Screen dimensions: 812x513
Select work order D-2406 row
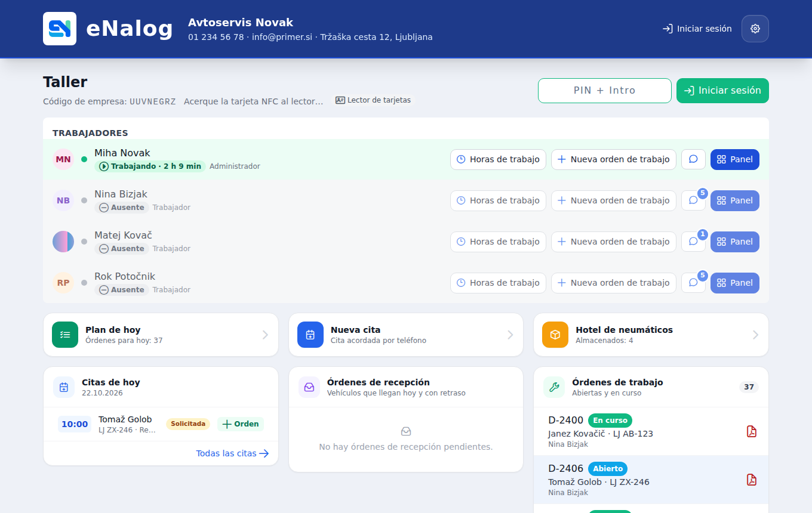[x=651, y=480]
